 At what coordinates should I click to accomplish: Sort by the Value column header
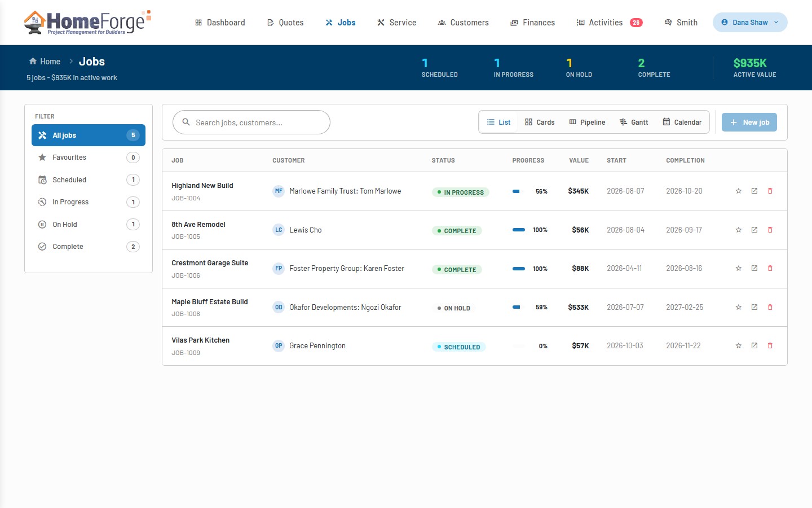coord(579,160)
